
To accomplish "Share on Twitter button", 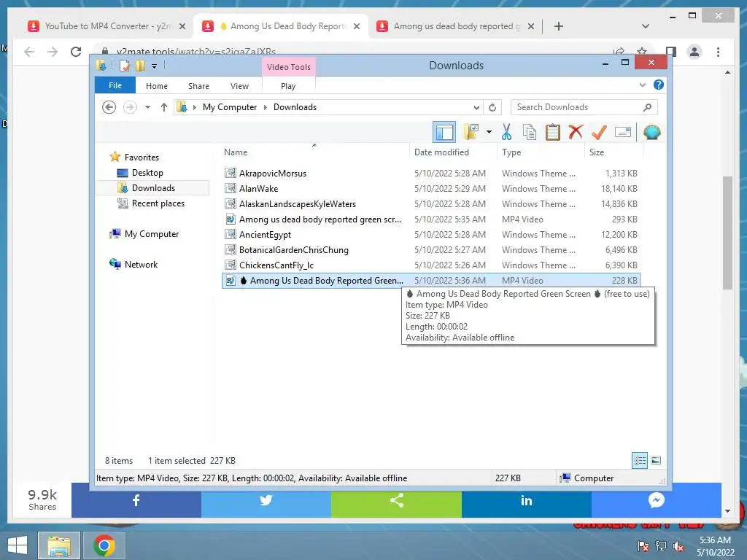I will [266, 500].
